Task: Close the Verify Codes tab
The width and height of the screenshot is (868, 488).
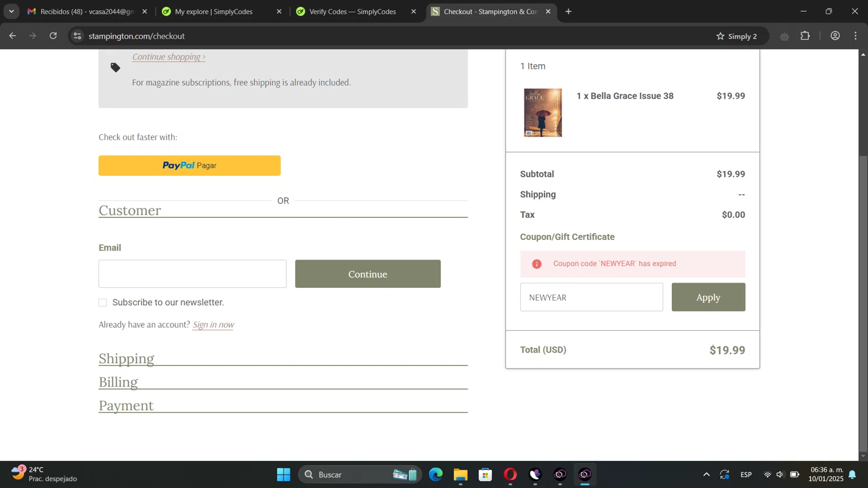Action: [413, 12]
